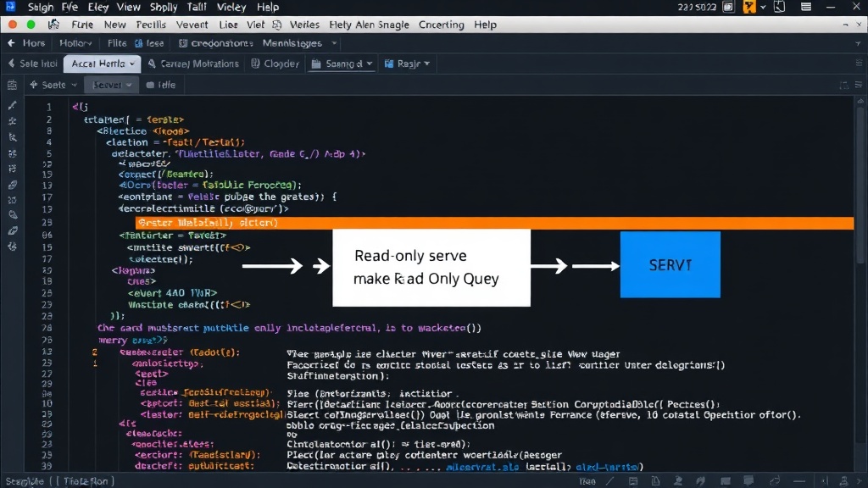
Task: Expand the Server dropdown
Action: pyautogui.click(x=129, y=86)
